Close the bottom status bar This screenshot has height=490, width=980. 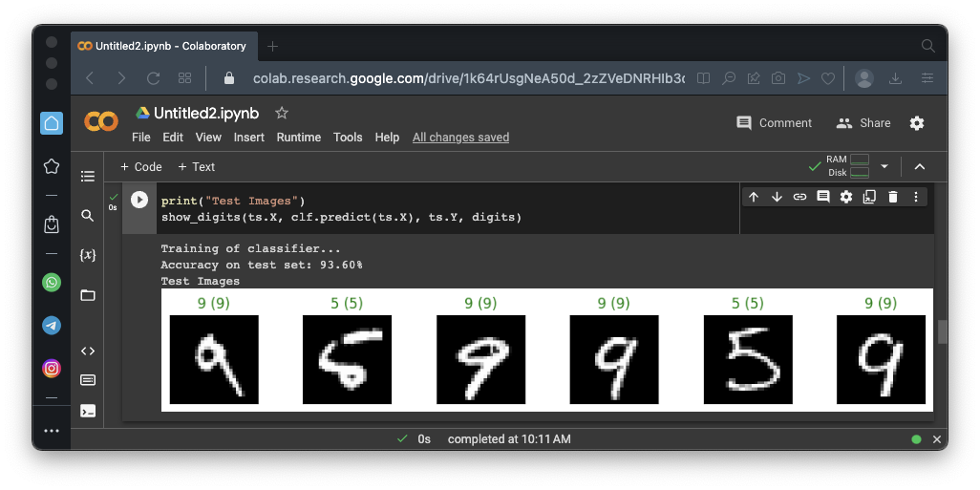coord(936,439)
